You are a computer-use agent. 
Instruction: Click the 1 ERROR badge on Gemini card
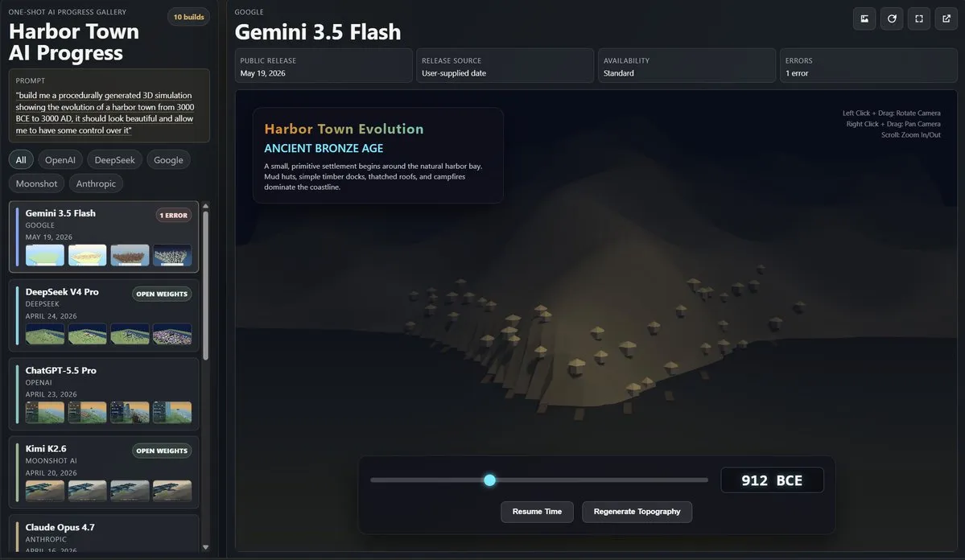[174, 216]
